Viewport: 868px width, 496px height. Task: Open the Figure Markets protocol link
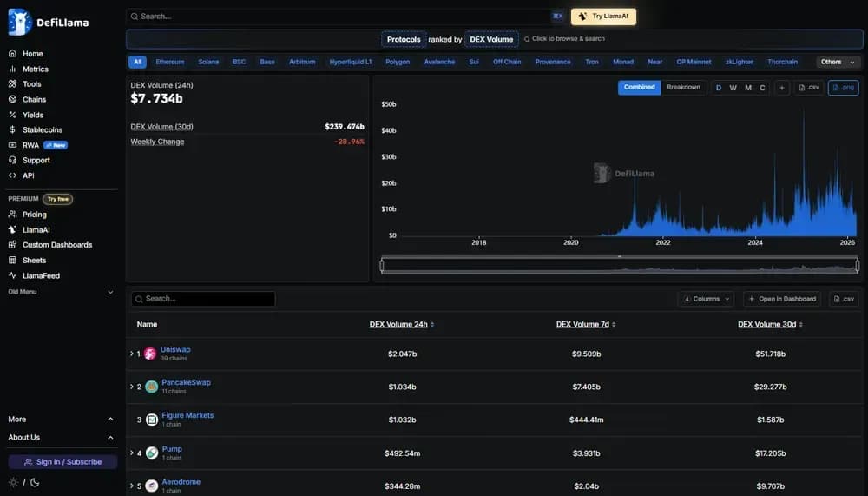(x=187, y=415)
